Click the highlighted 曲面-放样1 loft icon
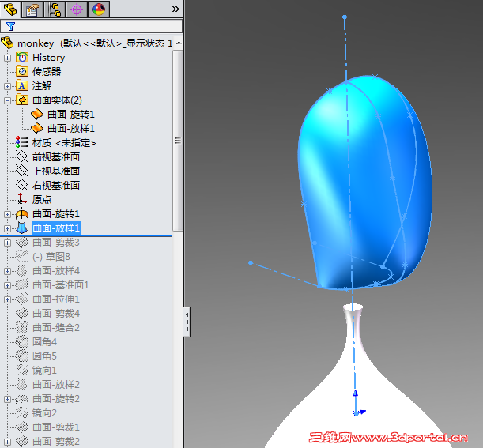 click(22, 228)
